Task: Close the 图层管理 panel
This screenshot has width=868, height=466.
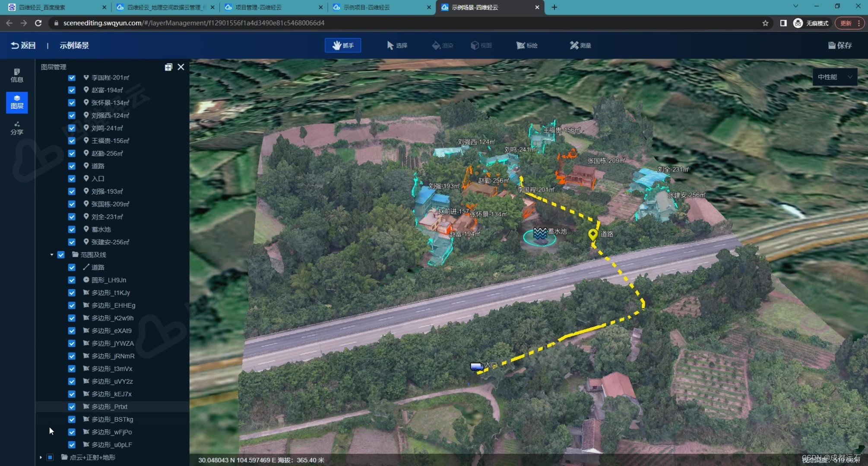Action: click(x=181, y=67)
